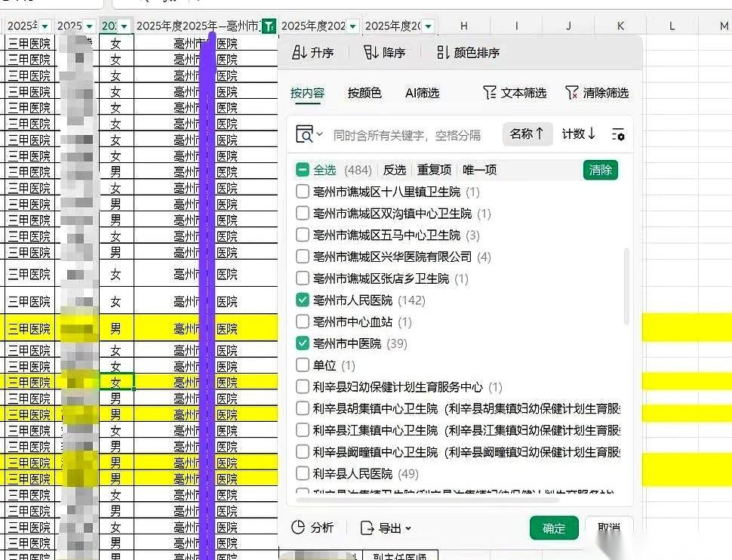This screenshot has width=732, height=560.
Task: Click green 清除 button
Action: coord(601,170)
